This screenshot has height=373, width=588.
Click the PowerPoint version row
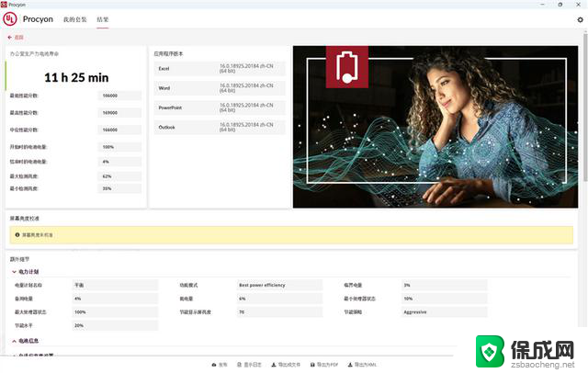point(220,107)
